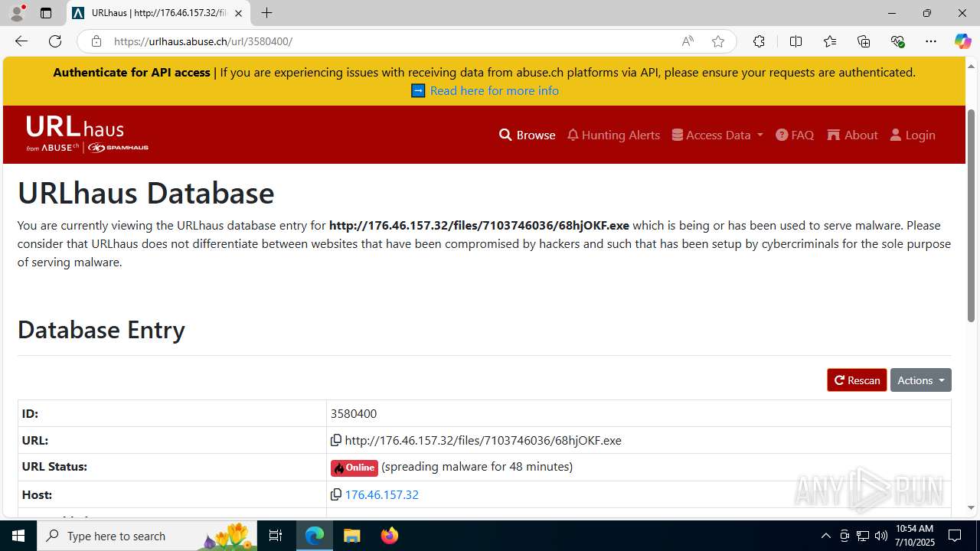Viewport: 980px width, 551px height.
Task: Click the URLhaus Database heading
Action: pyautogui.click(x=145, y=193)
